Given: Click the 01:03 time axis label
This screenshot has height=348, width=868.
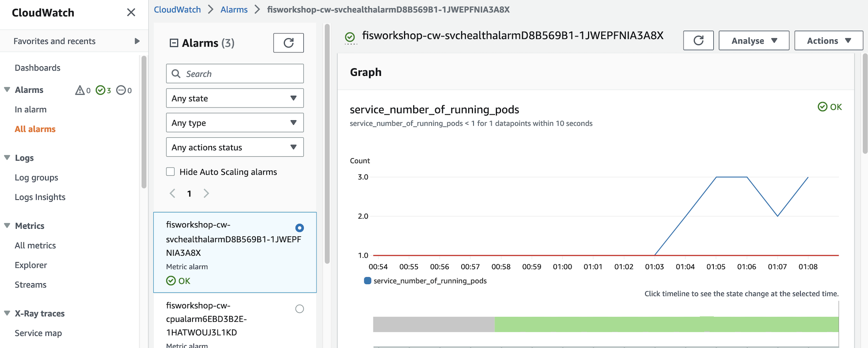Looking at the screenshot, I should [655, 267].
